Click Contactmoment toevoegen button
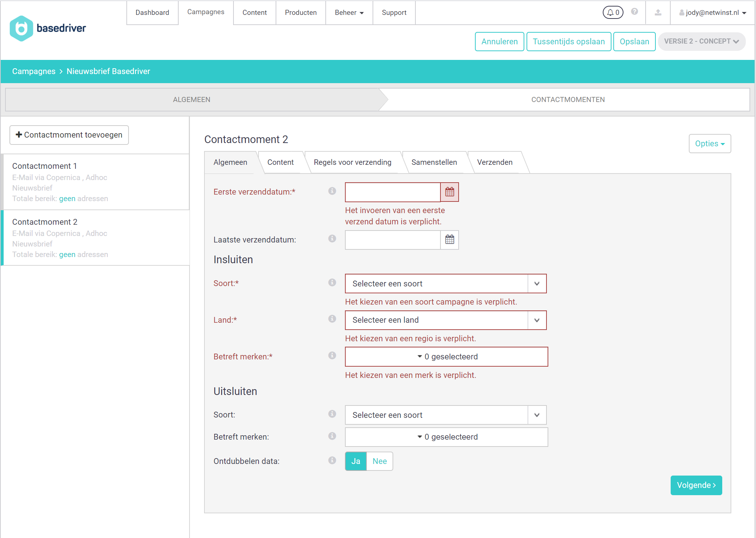Screen dimensions: 756x538 (x=69, y=135)
